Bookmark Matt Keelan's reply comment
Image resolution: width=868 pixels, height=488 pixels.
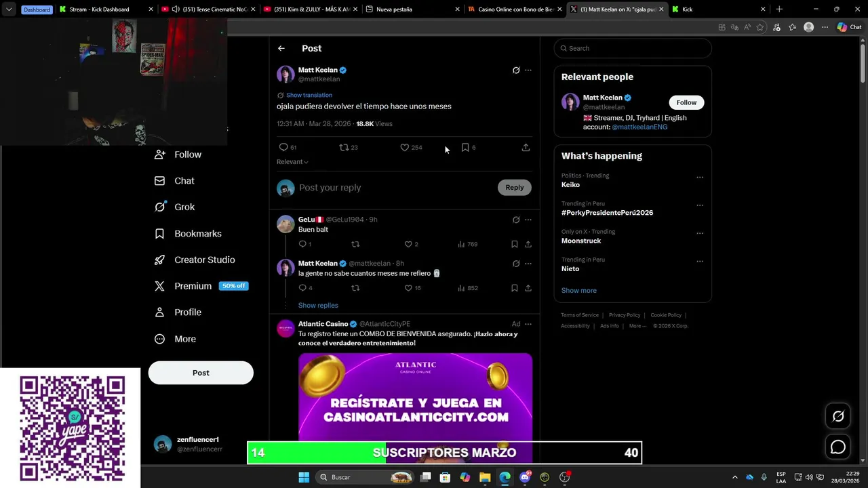coord(515,288)
